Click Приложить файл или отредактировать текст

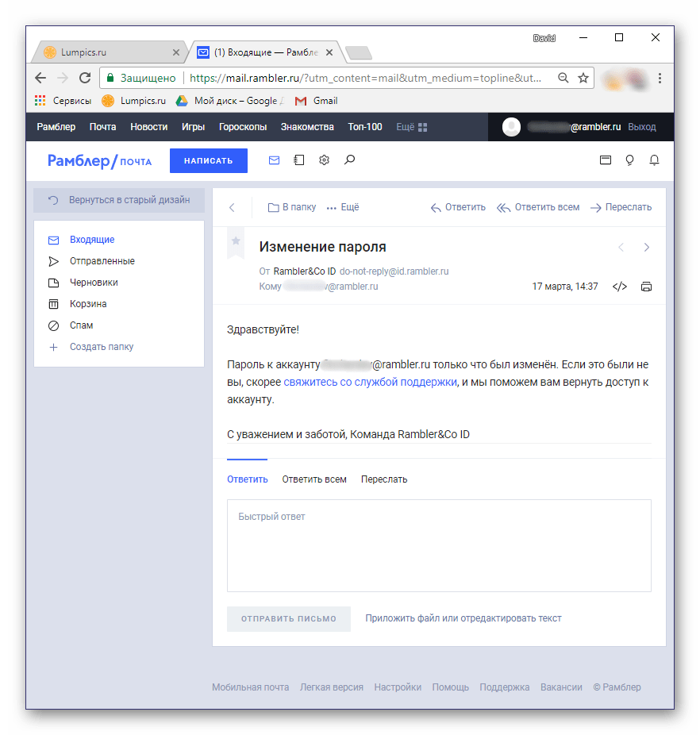(x=463, y=619)
